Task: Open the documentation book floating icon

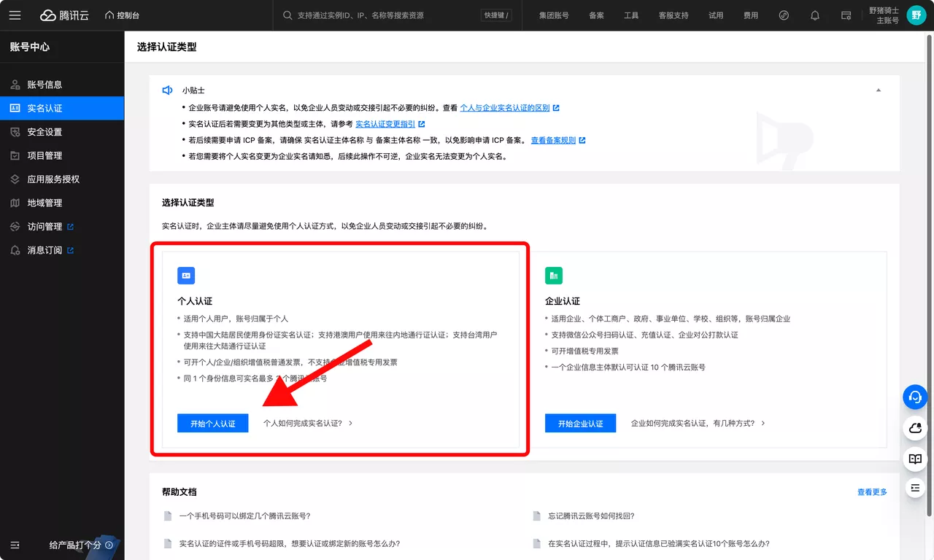Action: point(914,459)
